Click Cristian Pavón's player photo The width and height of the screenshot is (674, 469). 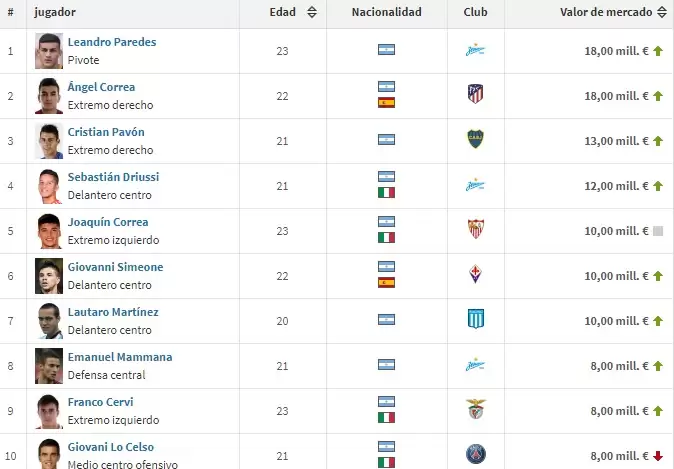[x=49, y=141]
